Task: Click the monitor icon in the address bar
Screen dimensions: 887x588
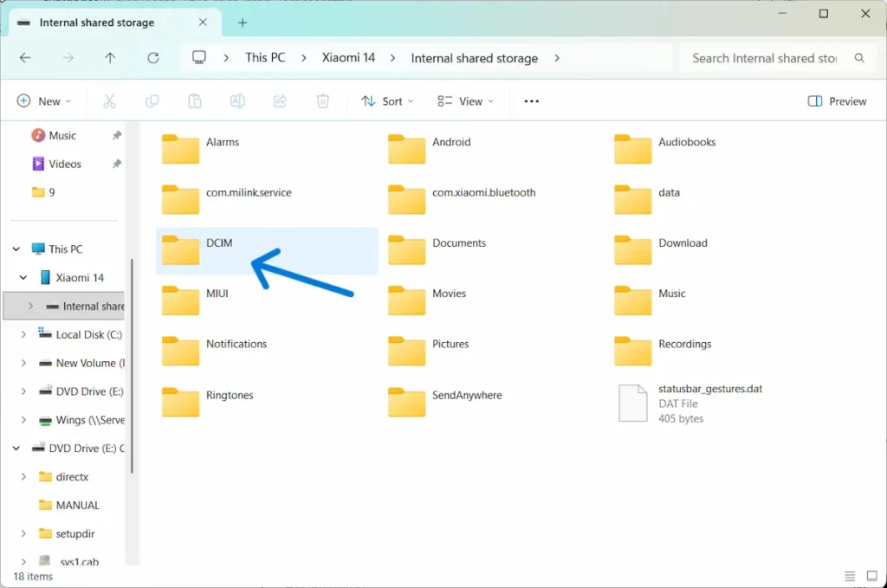Action: pos(199,58)
